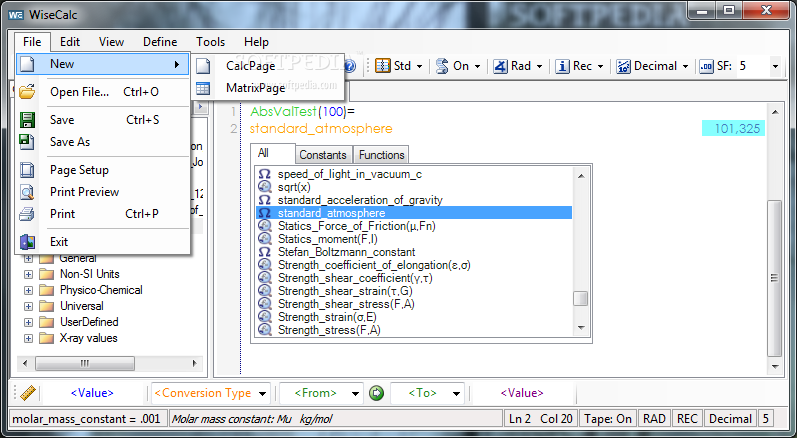The image size is (797, 438).
Task: Open the View menu
Action: [x=111, y=42]
